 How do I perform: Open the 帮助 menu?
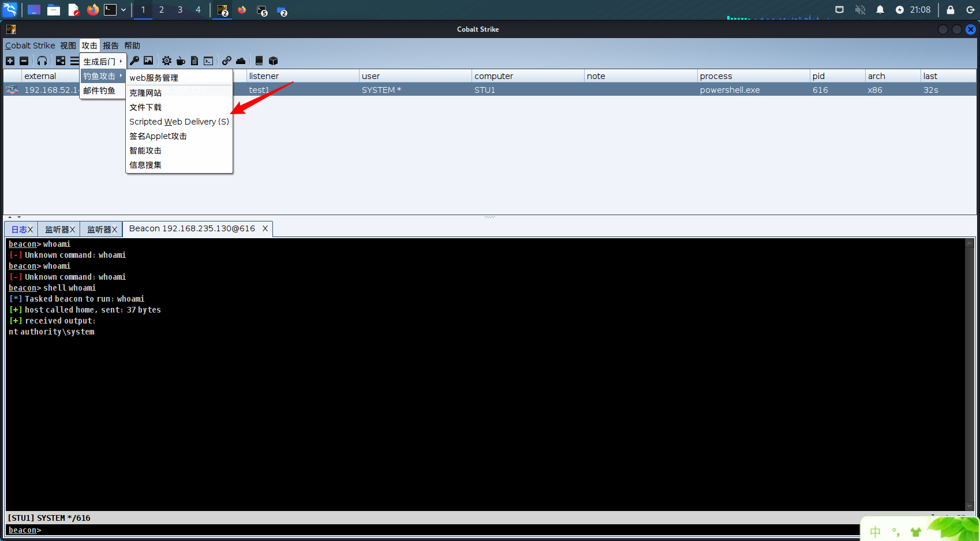pos(132,46)
